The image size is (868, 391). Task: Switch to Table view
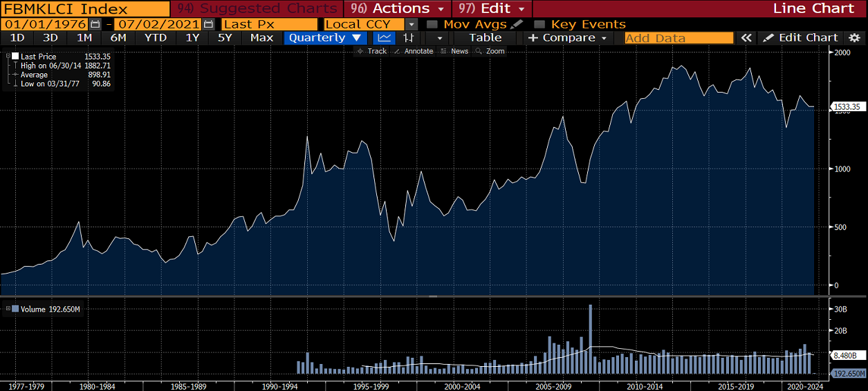coord(486,38)
